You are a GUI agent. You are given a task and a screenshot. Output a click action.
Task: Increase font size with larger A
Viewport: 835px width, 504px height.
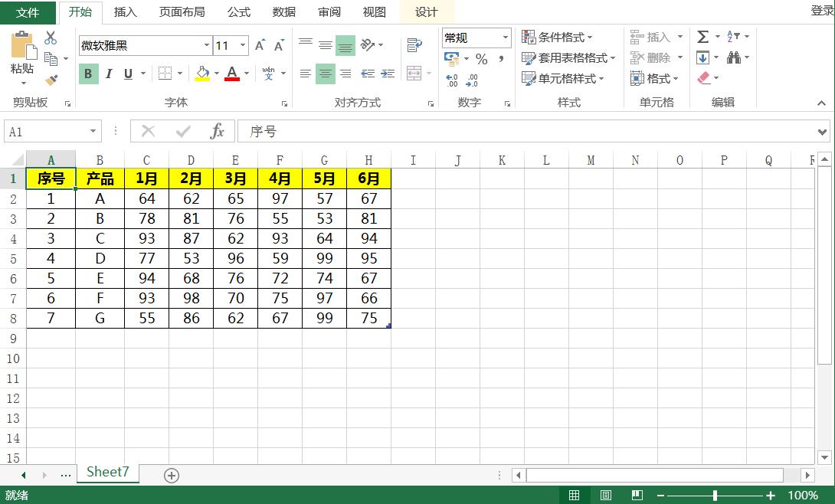[260, 46]
